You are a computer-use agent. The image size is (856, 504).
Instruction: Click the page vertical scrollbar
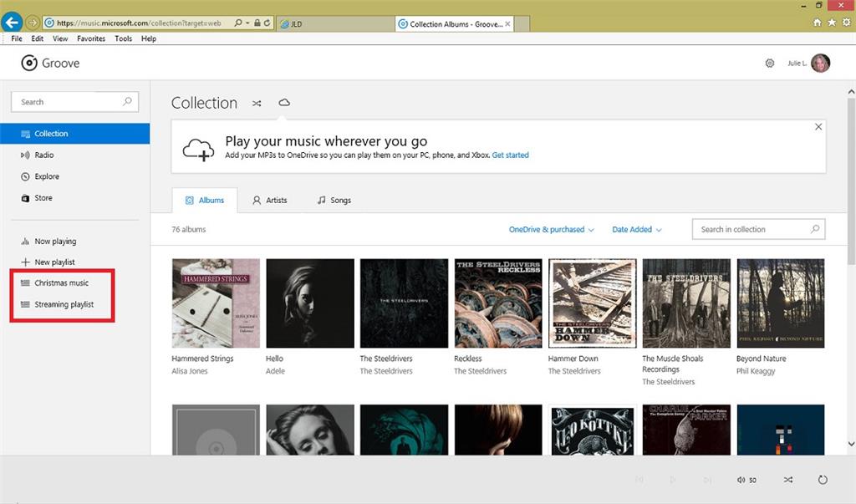(x=851, y=181)
